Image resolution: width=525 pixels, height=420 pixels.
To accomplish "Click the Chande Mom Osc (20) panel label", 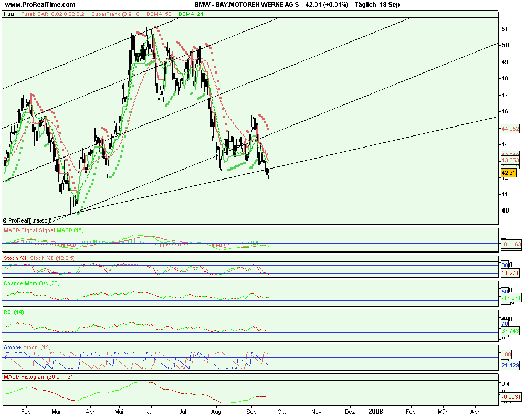I will point(31,283).
